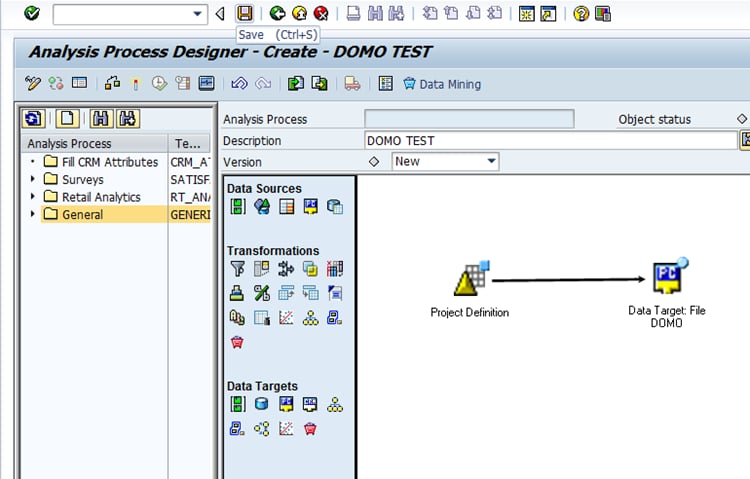Click the Print icon in system toolbar
Image resolution: width=750 pixels, height=479 pixels.
[x=353, y=13]
